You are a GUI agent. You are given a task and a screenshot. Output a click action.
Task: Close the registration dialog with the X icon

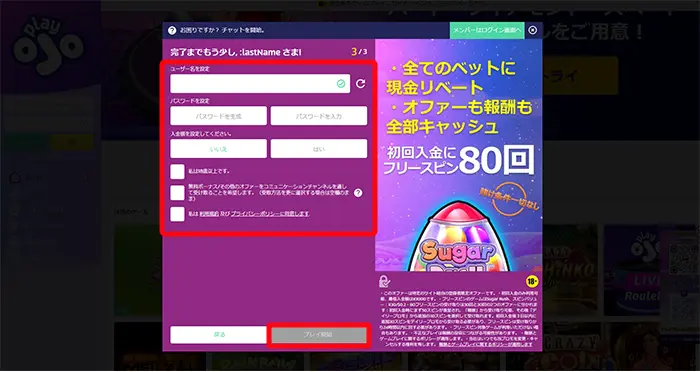click(x=533, y=30)
